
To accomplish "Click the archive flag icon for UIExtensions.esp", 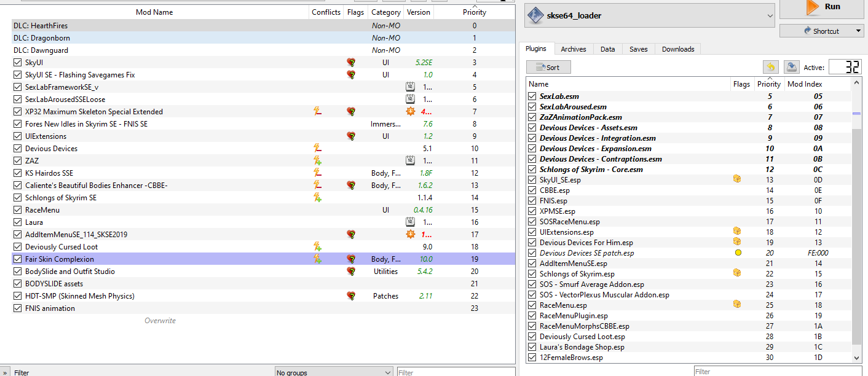I will [x=737, y=232].
